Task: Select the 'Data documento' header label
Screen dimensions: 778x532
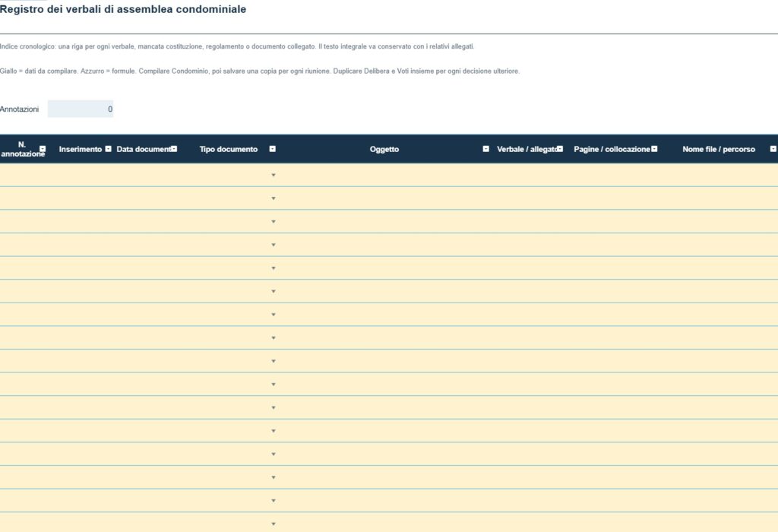Action: pos(144,149)
